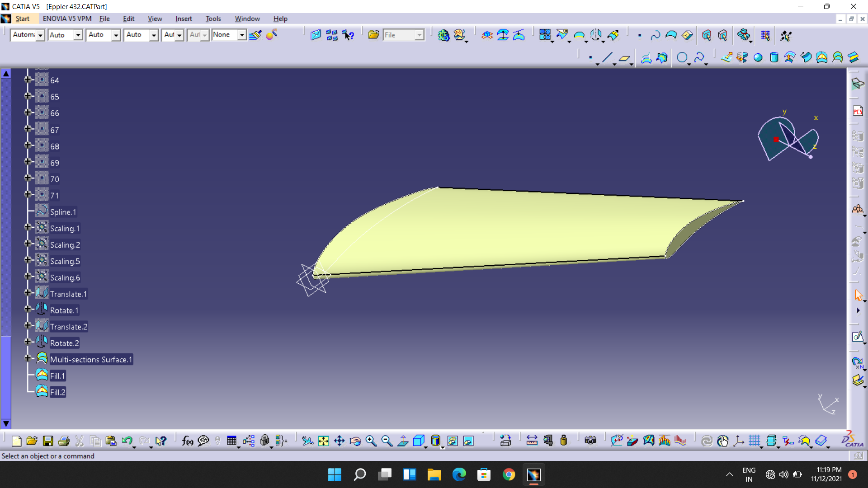
Task: Select Spline.1 in the specification tree
Action: 63,212
